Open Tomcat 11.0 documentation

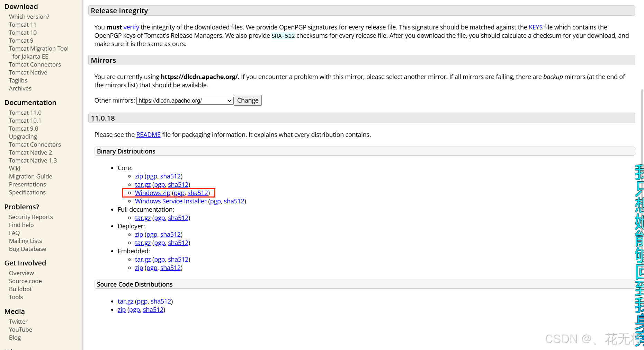tap(25, 113)
